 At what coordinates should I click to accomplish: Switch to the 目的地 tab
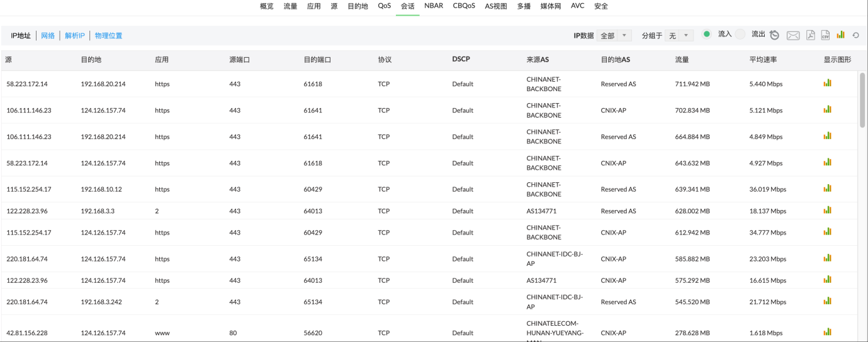(x=358, y=6)
